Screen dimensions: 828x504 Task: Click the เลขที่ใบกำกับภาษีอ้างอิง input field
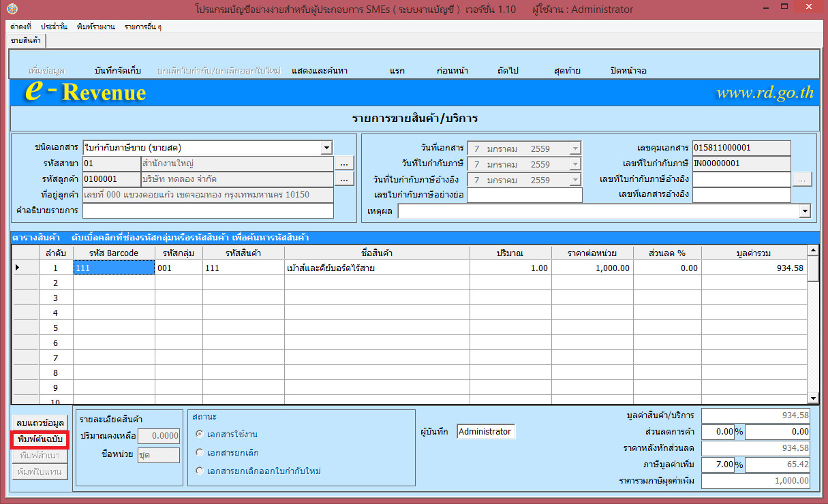(741, 179)
